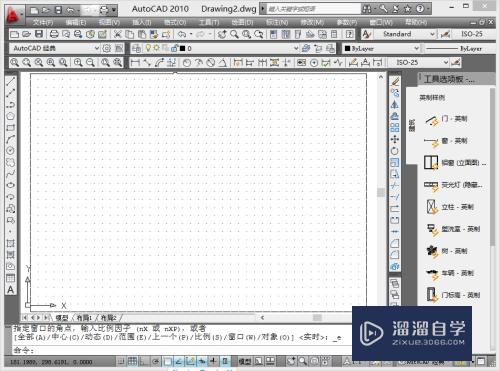Toggle Dynamic UCS in status bar
This screenshot has height=371, width=500.
190,361
